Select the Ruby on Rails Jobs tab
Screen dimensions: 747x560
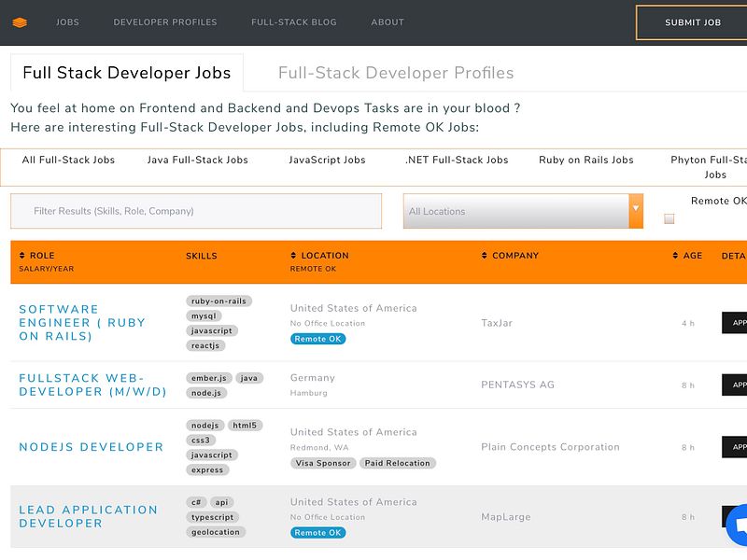click(586, 160)
